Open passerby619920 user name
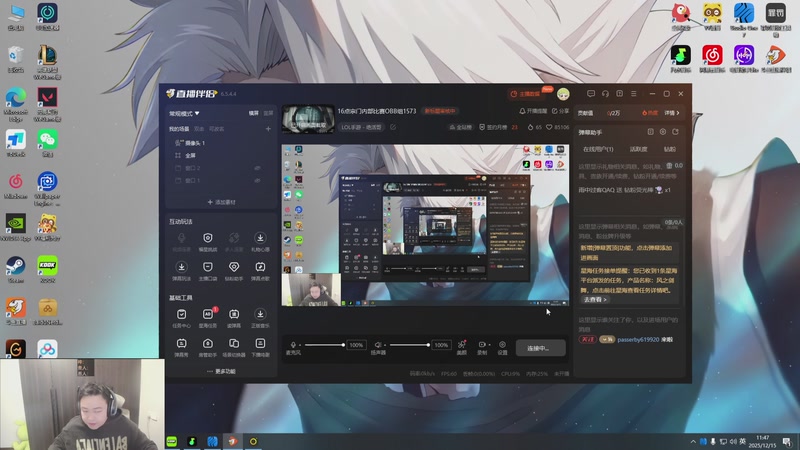 point(638,340)
